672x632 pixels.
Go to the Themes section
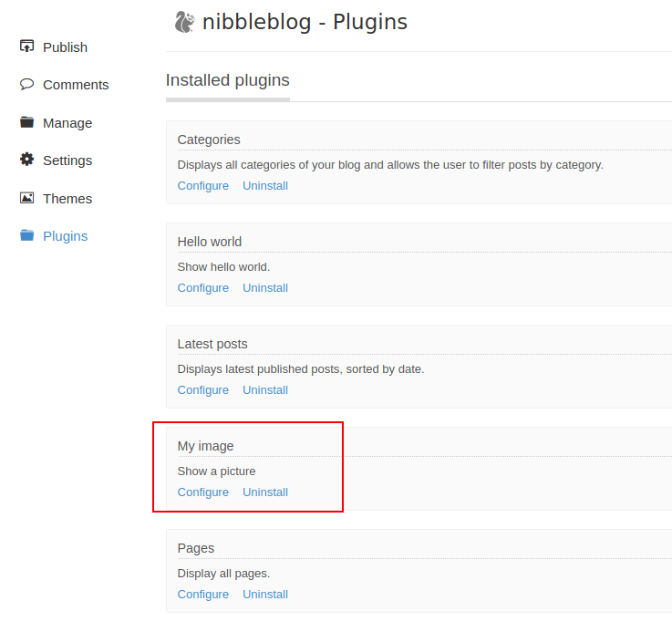67,199
